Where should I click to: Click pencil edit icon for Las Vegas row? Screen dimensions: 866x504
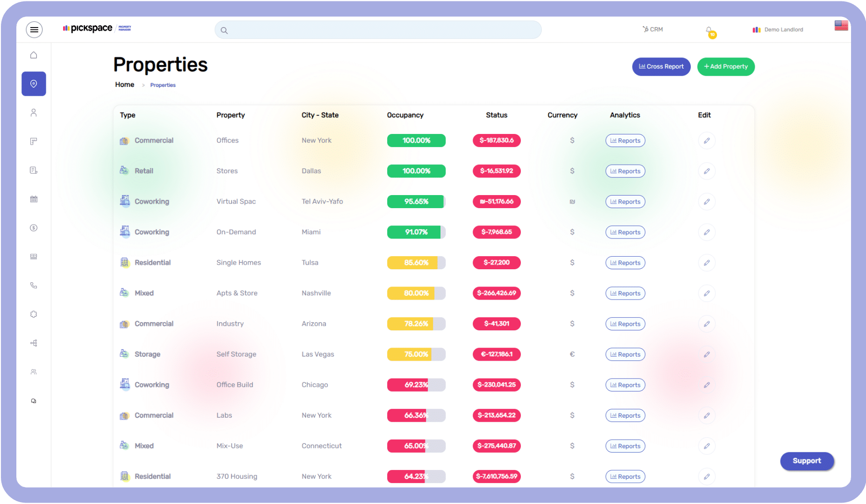pos(706,355)
